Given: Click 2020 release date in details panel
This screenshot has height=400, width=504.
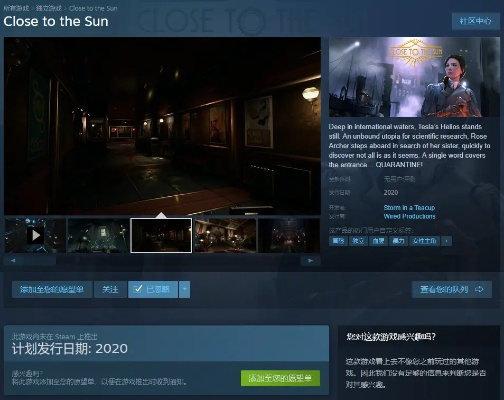Looking at the screenshot, I should tap(391, 192).
